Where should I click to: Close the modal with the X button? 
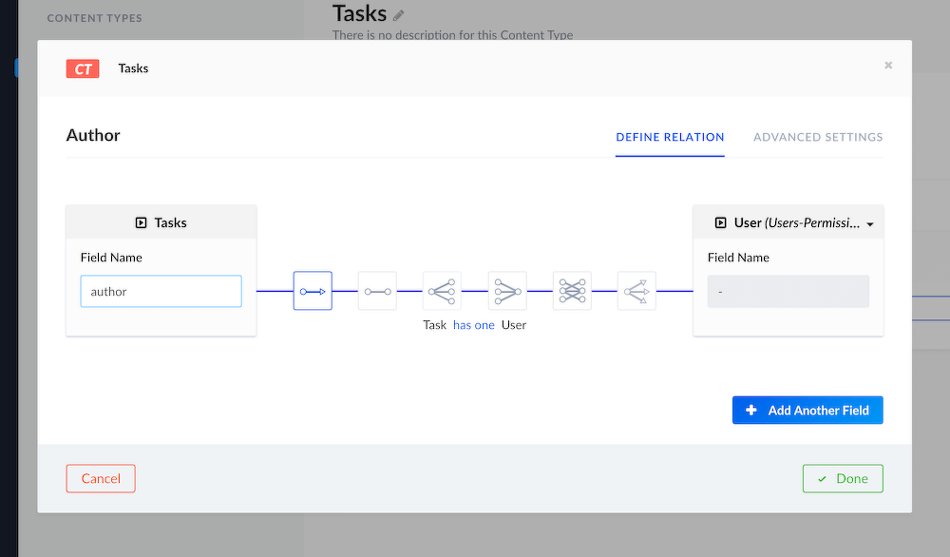tap(888, 66)
